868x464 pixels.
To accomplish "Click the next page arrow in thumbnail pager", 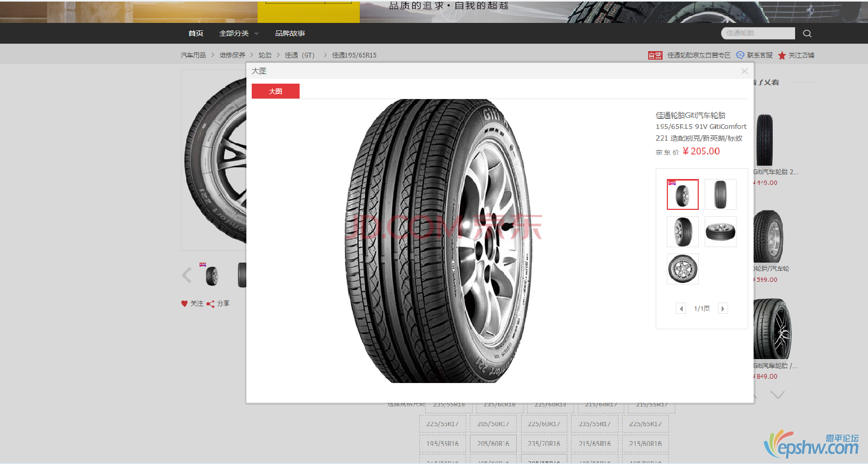I will coord(723,308).
